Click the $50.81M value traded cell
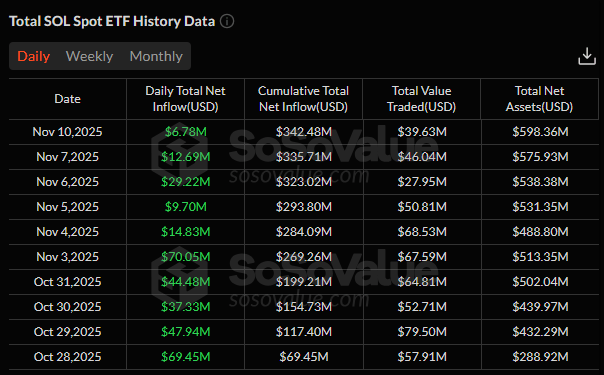 click(x=422, y=207)
